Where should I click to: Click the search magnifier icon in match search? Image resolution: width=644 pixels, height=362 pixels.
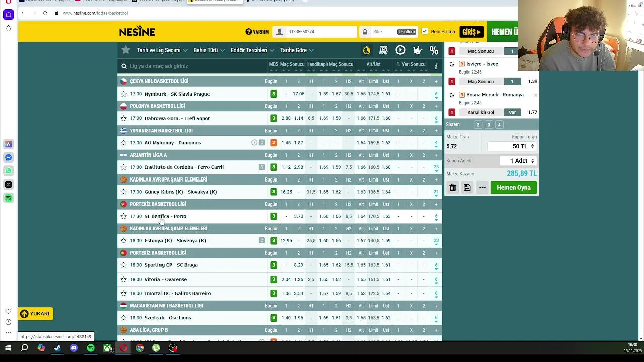124,66
